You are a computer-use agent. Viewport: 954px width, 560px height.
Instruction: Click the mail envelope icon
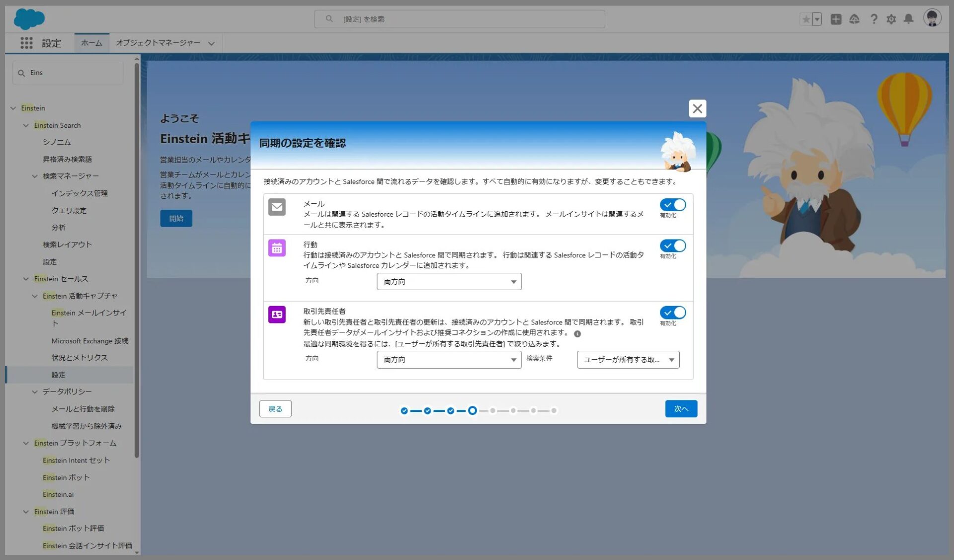[277, 207]
